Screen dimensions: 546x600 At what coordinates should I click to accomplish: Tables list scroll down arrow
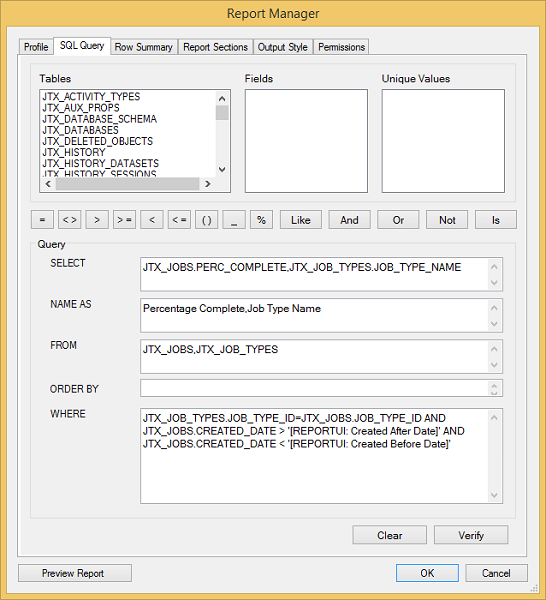pyautogui.click(x=222, y=169)
